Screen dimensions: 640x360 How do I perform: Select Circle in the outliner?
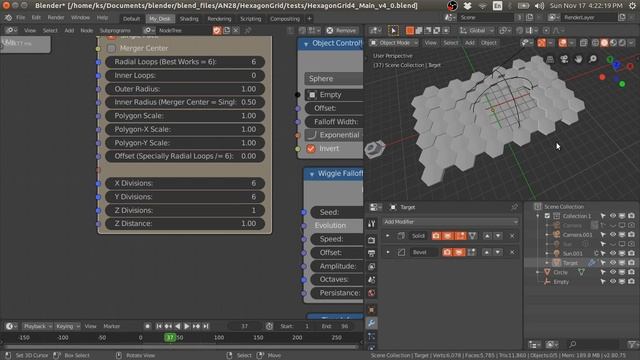tap(560, 272)
